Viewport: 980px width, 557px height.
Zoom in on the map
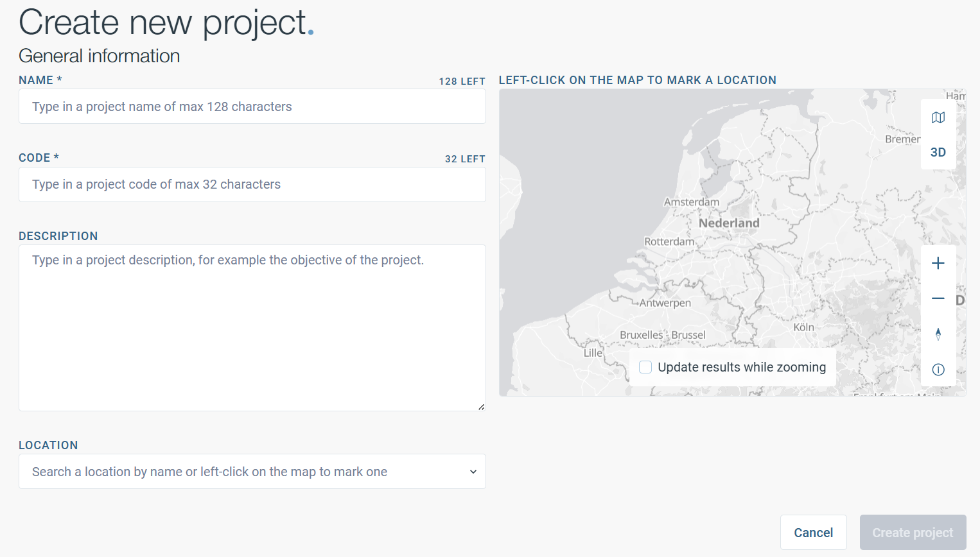[x=938, y=263]
